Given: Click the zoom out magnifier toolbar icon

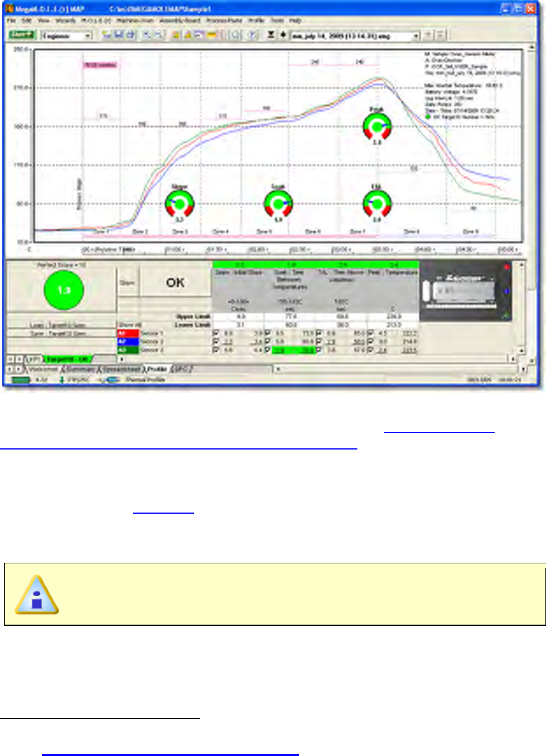Looking at the screenshot, I should [158, 35].
